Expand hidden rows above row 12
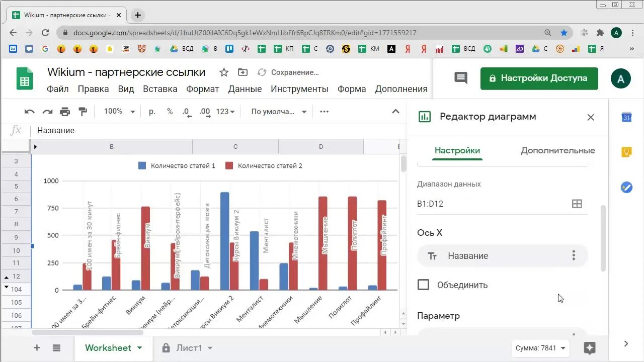Image resolution: width=644 pixels, height=362 pixels. (x=7, y=277)
